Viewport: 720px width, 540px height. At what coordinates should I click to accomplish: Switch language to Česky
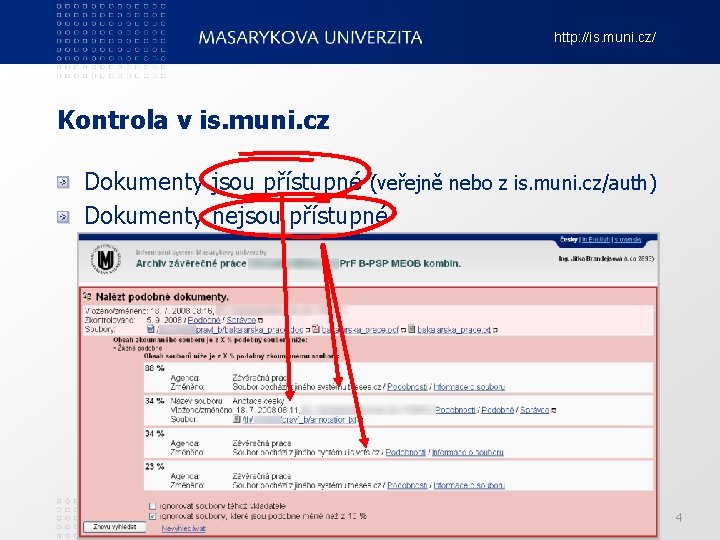click(569, 240)
